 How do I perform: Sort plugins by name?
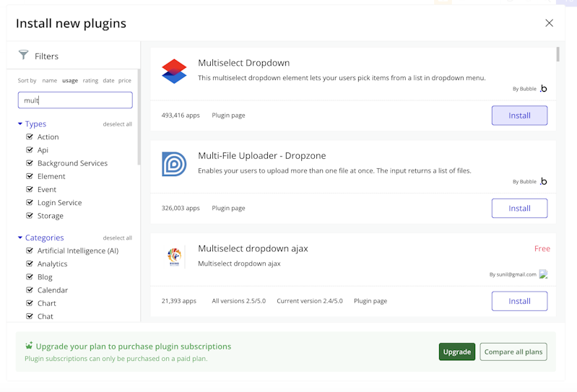pyautogui.click(x=49, y=81)
